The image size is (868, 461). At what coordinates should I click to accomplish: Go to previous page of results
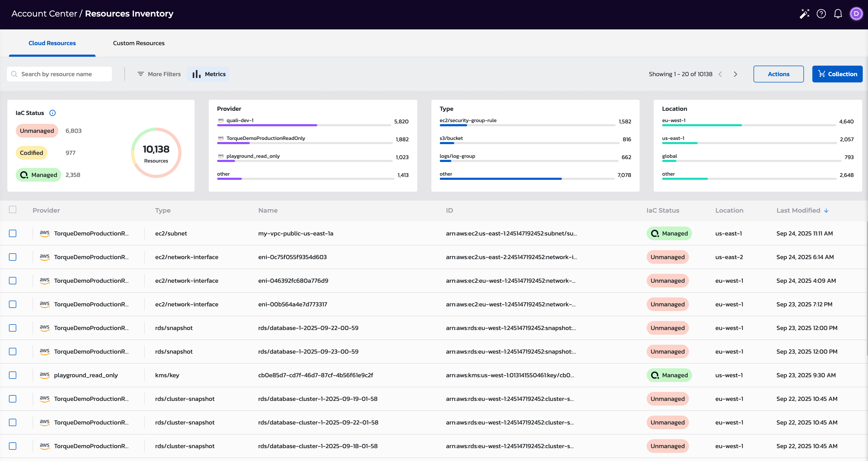tap(720, 74)
